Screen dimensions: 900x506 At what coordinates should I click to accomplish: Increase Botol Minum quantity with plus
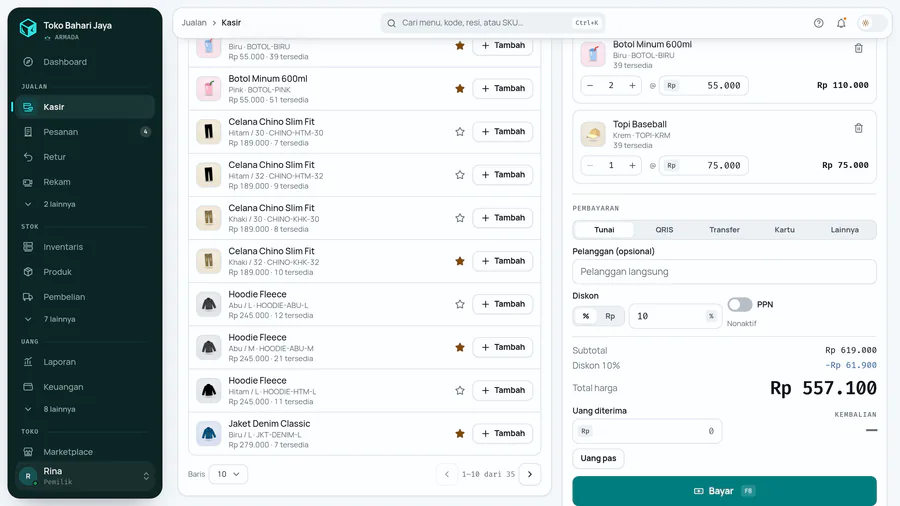tap(632, 85)
